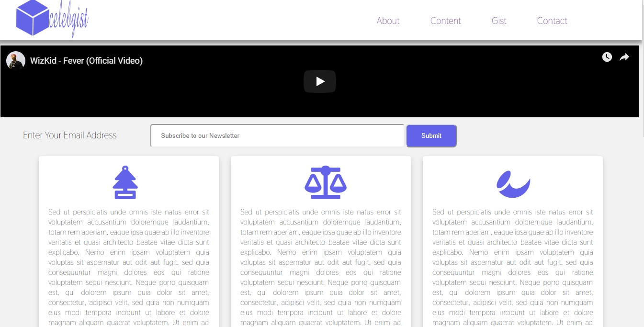Open the Contact page link
Screen dimensions: 644x327
(552, 21)
